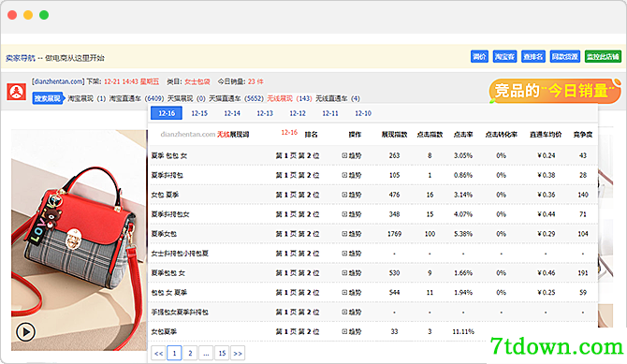Click the competition value 191
The height and width of the screenshot is (364, 627).
(583, 273)
